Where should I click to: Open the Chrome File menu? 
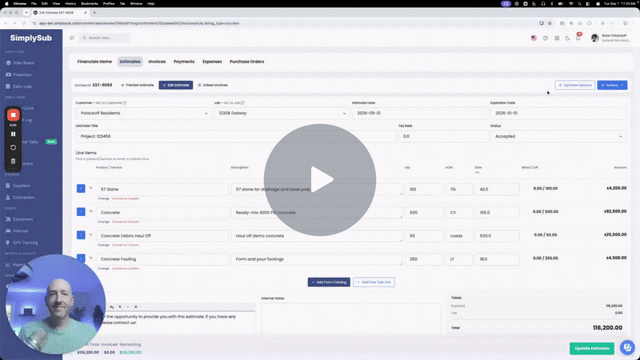[34, 4]
